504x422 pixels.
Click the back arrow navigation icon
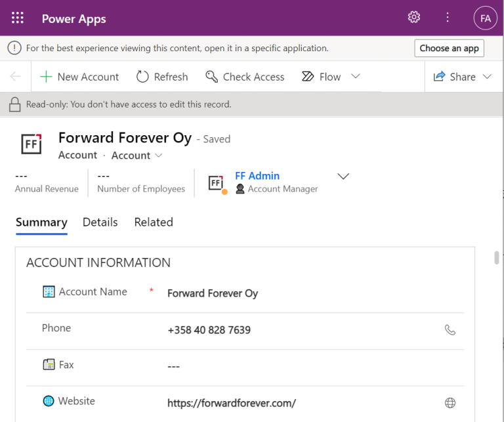[16, 77]
